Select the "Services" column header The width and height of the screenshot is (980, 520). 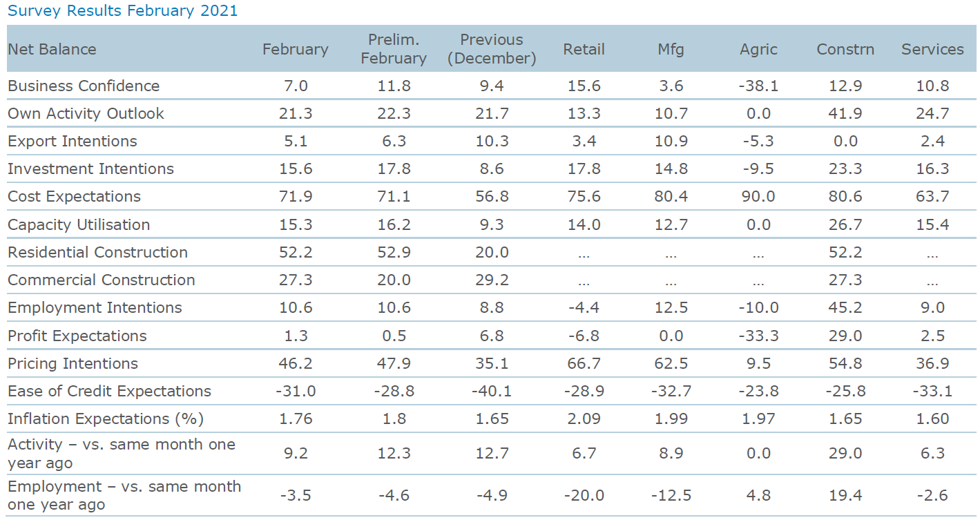click(x=932, y=49)
